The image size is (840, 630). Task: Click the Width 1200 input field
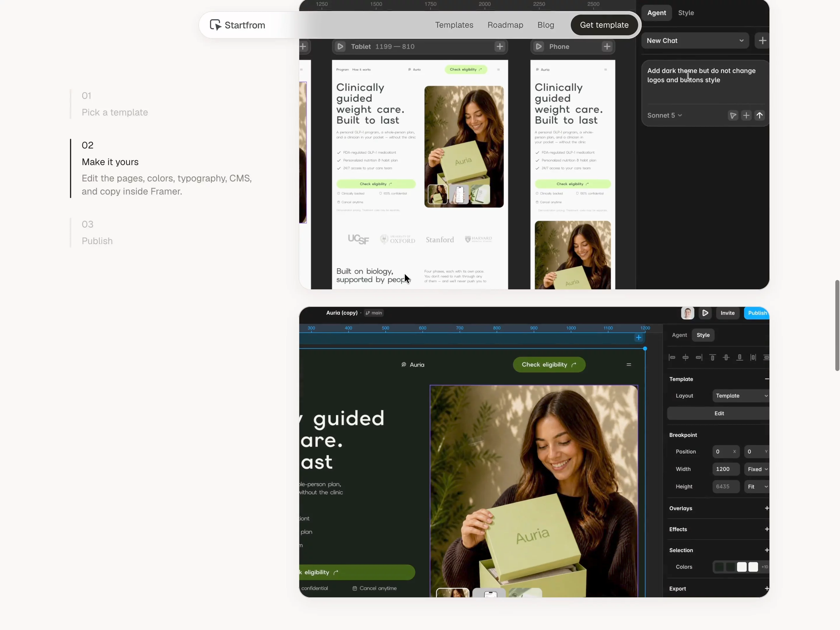pos(726,469)
